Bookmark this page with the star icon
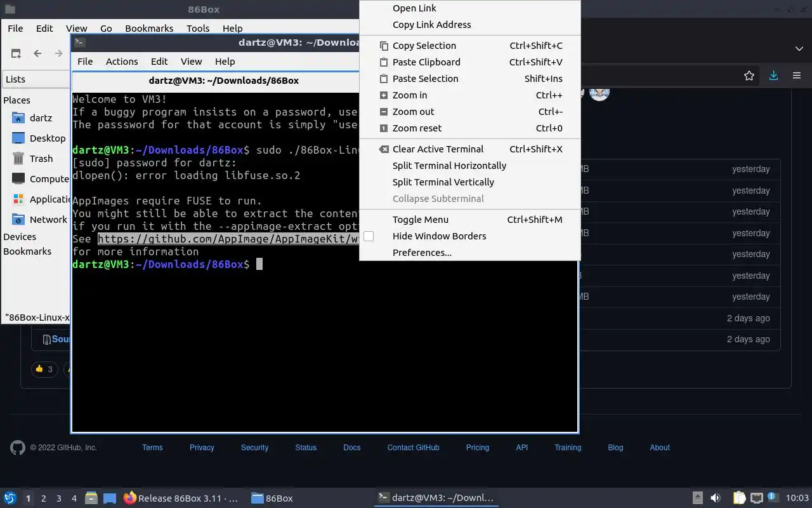This screenshot has width=812, height=508. point(749,76)
